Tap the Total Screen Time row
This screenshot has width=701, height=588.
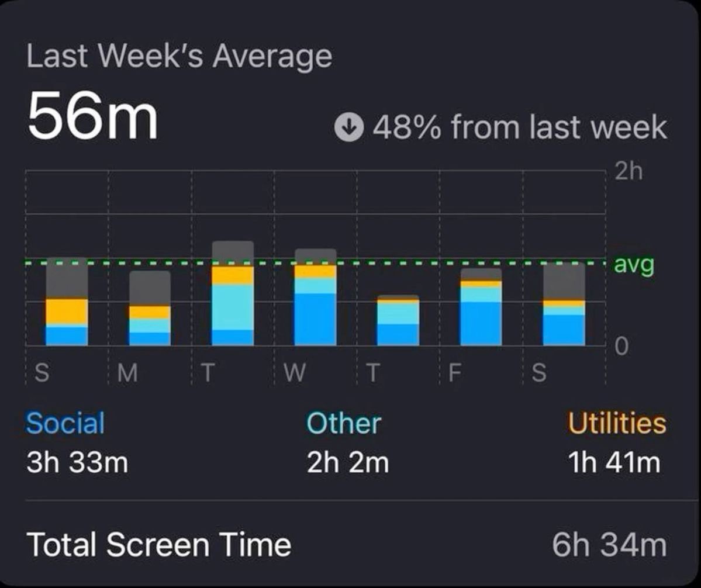(x=347, y=545)
